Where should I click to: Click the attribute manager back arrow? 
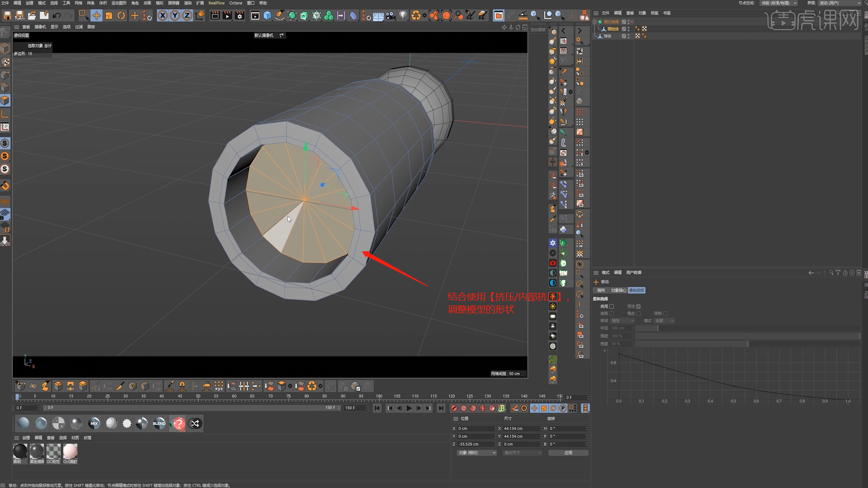811,273
